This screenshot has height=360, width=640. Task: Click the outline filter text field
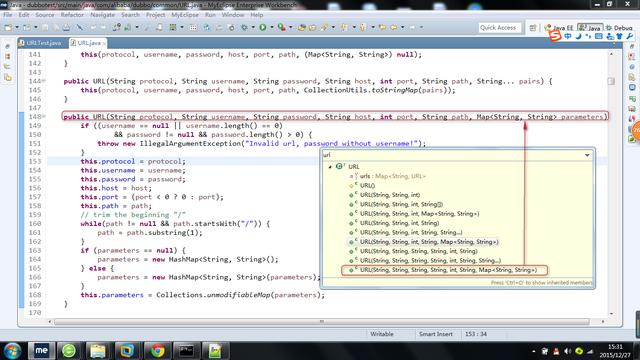pyautogui.click(x=452, y=155)
